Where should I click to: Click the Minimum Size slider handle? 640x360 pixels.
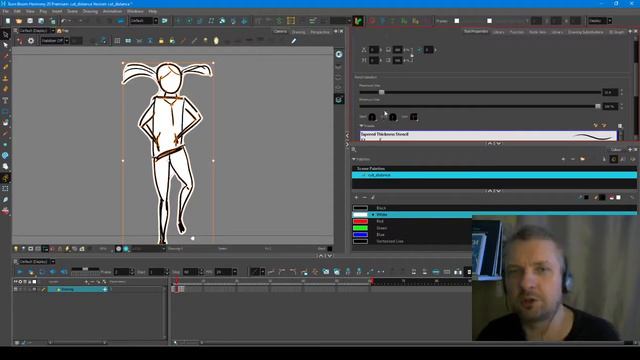tap(598, 106)
